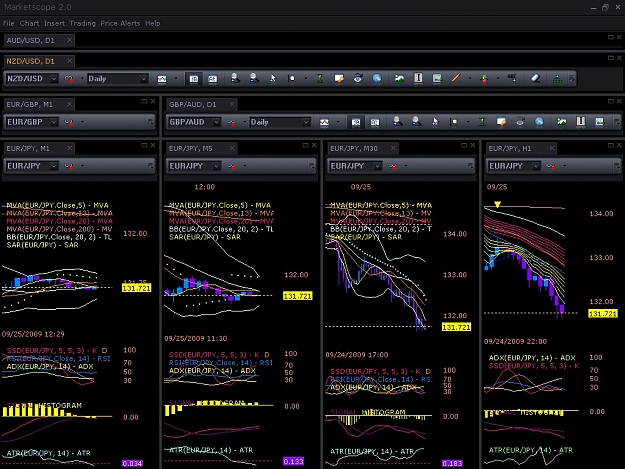Click the chart snapshot icon in NZD/USD toolbar
This screenshot has width=625, height=469.
click(x=437, y=78)
